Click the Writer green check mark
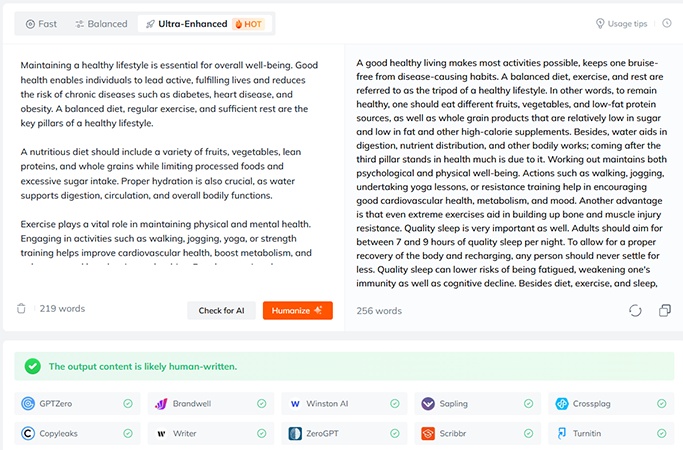This screenshot has height=450, width=683. pos(261,433)
